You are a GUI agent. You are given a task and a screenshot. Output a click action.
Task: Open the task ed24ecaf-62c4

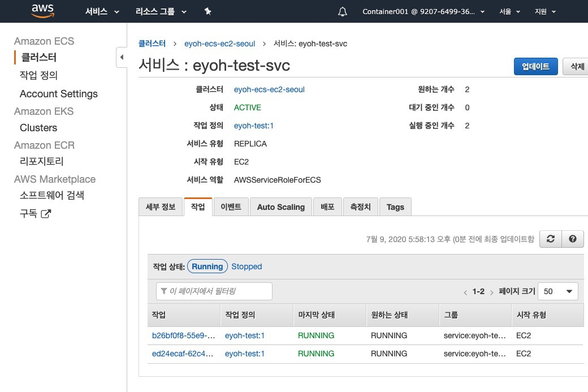(183, 354)
